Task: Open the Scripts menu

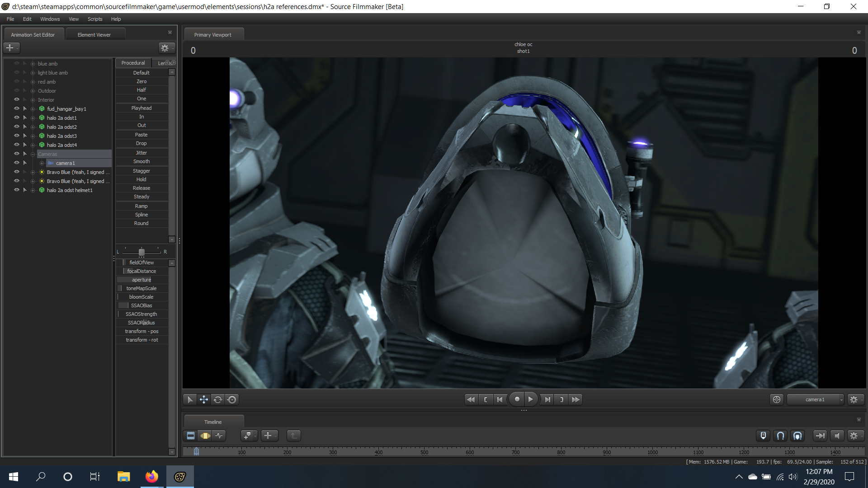Action: (95, 19)
